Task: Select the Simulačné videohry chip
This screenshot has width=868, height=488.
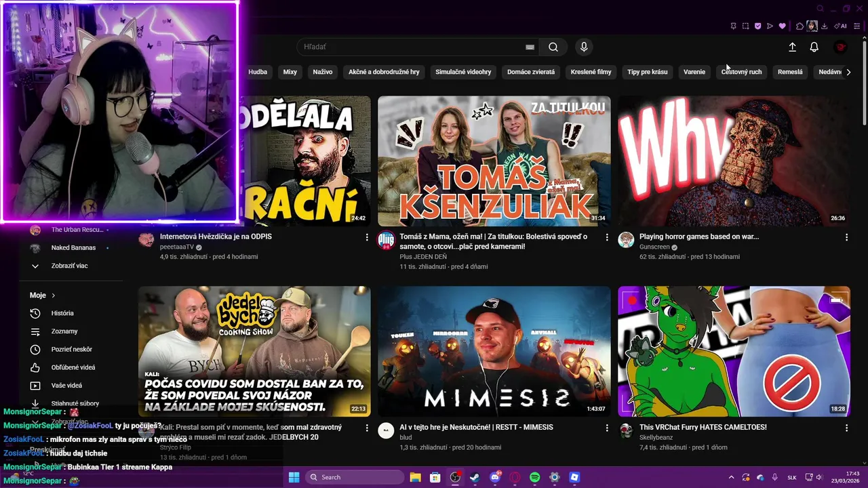Action: [x=463, y=72]
